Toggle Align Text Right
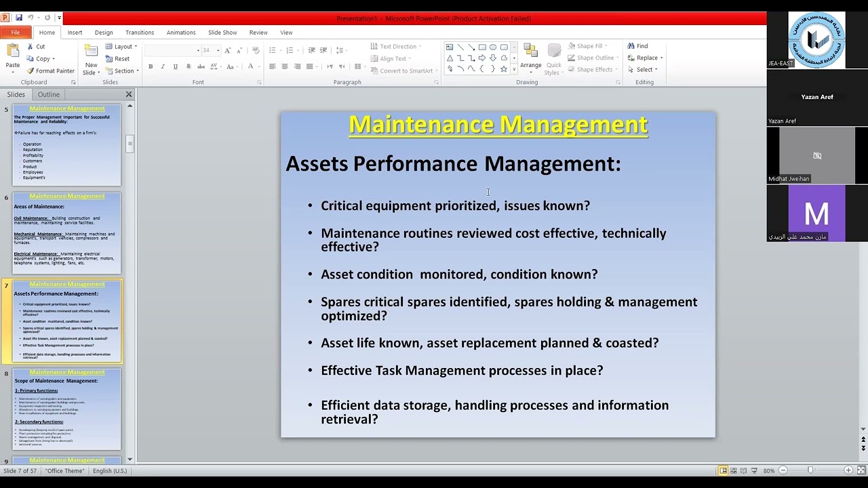 tap(297, 66)
